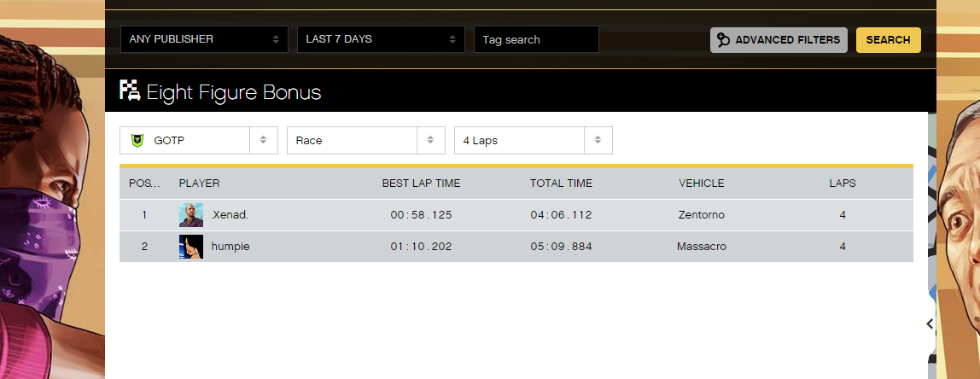The height and width of the screenshot is (379, 980).
Task: Click the arrow stepper on GOTP dropdown
Action: click(x=264, y=140)
